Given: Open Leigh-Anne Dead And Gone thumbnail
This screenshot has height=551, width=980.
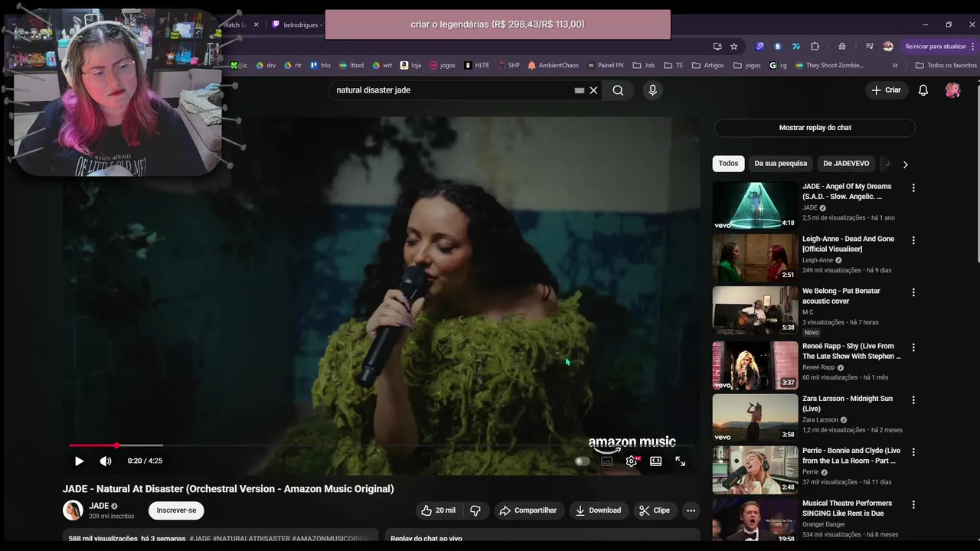Looking at the screenshot, I should click(755, 258).
